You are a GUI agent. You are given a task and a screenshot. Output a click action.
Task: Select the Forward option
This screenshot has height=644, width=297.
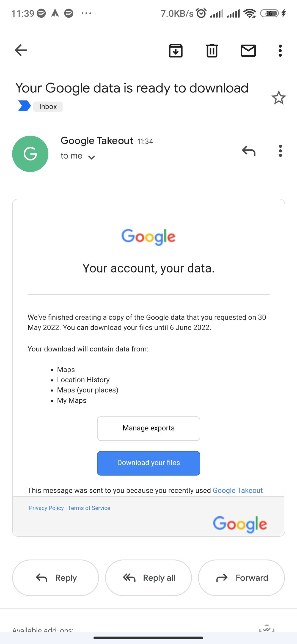coord(241,578)
